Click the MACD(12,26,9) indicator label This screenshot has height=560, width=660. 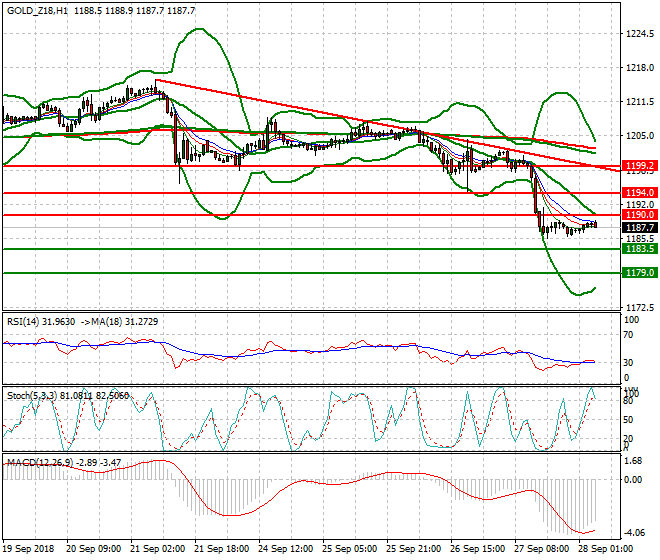[x=38, y=462]
